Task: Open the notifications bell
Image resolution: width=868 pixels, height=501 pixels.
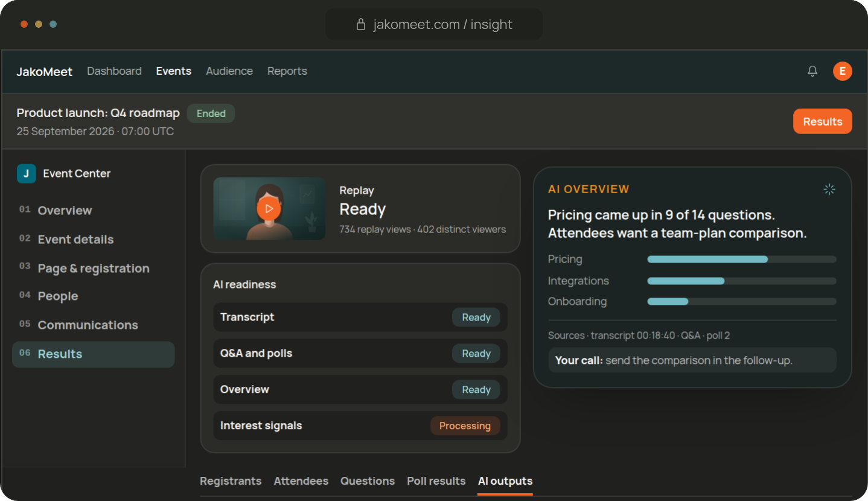Action: [x=812, y=71]
